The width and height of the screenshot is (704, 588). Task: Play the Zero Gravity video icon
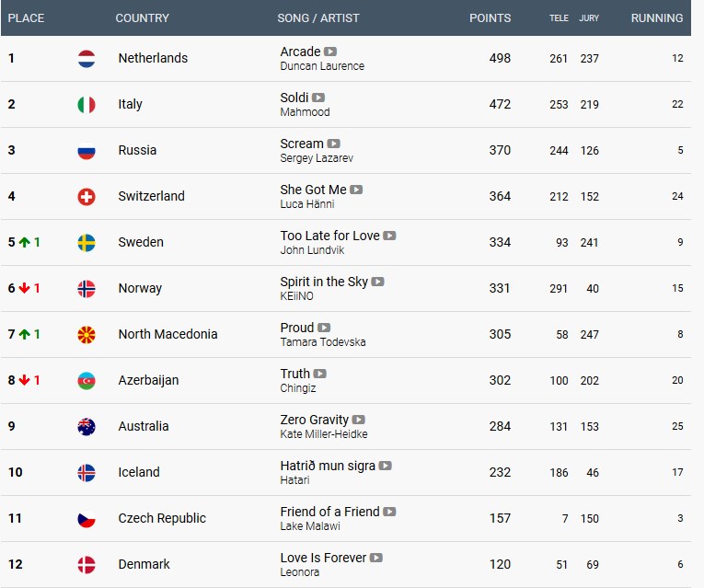(359, 420)
